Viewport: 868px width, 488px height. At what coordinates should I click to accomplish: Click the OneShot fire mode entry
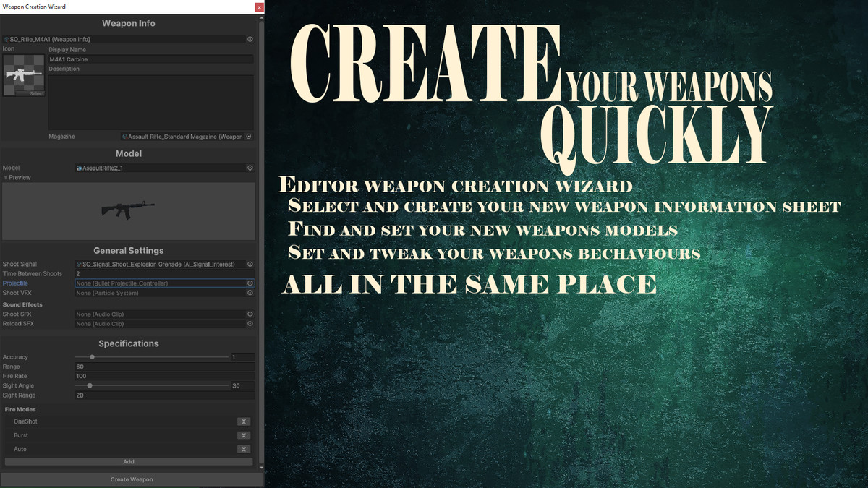(25, 421)
